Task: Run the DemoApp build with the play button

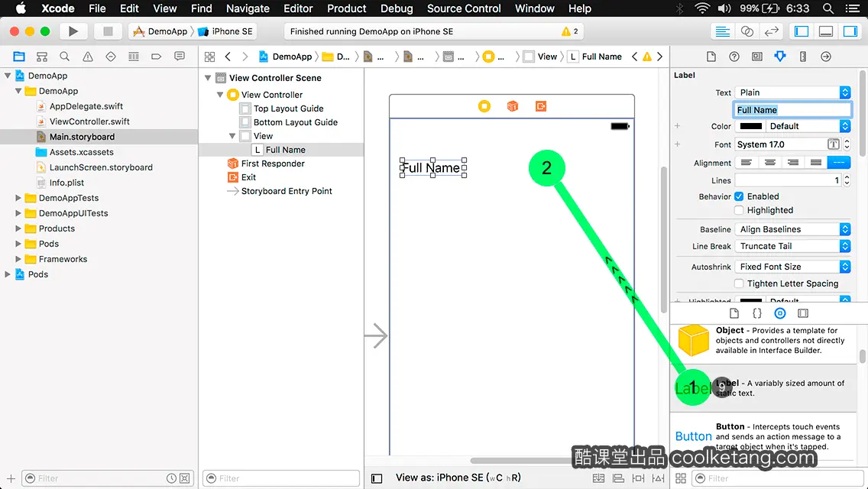Action: [x=73, y=31]
